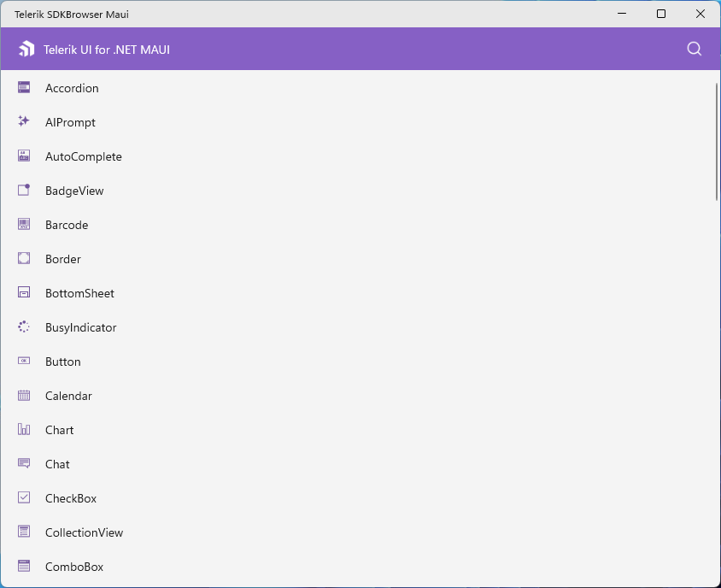Click the vertical scrollbar thumb
721x588 pixels.
point(717,142)
